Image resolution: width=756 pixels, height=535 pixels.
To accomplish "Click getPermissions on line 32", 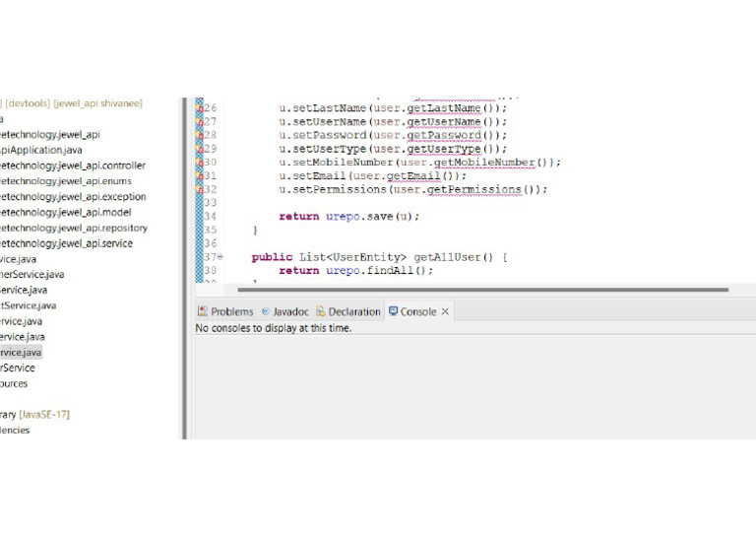I will (x=473, y=189).
